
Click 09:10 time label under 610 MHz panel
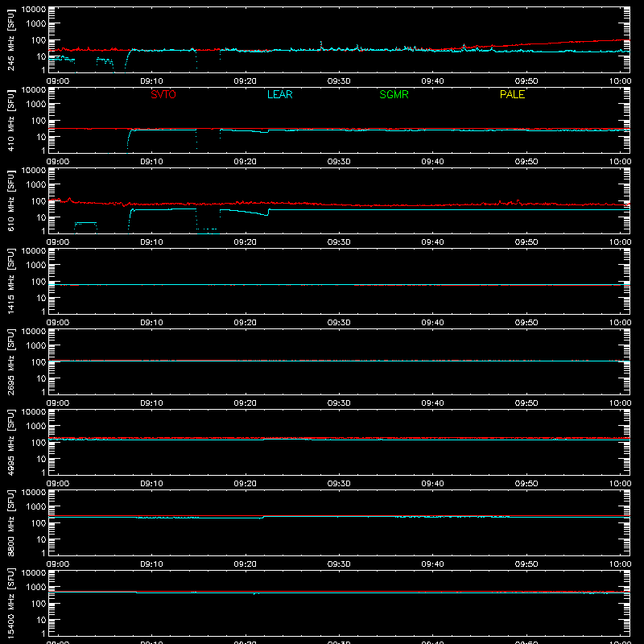[x=151, y=242]
